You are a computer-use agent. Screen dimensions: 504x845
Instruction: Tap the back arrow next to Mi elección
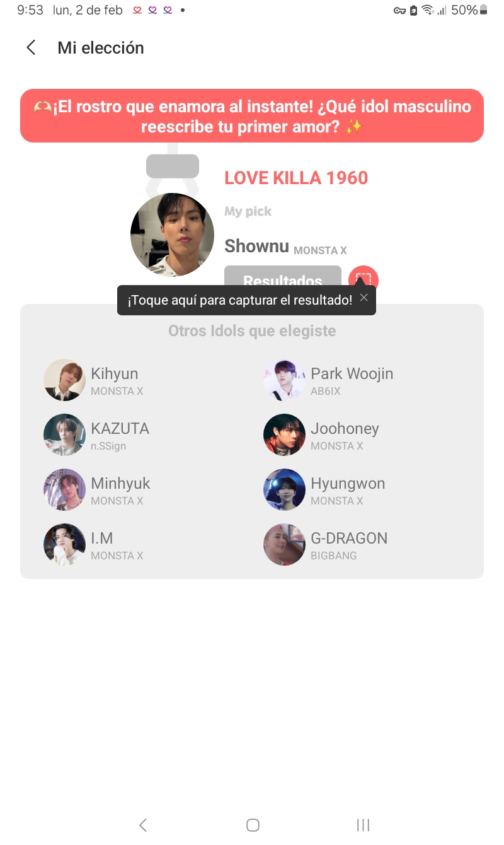(31, 47)
